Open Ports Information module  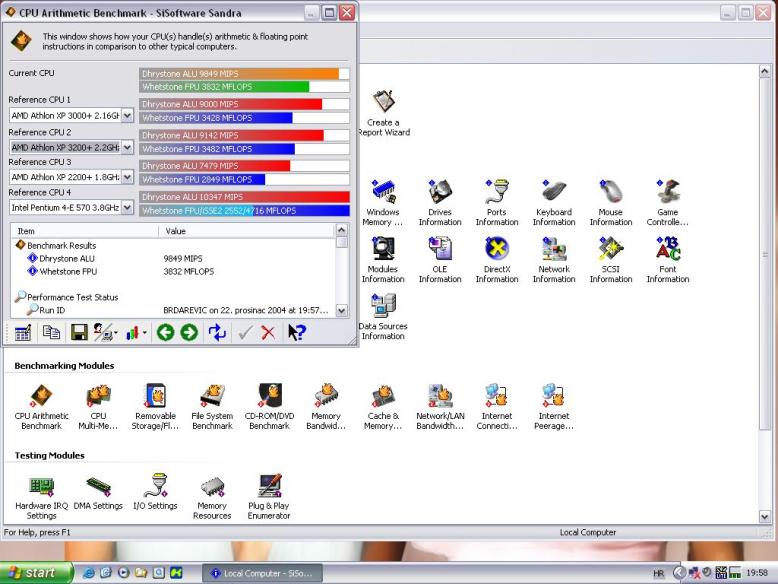coord(497,202)
